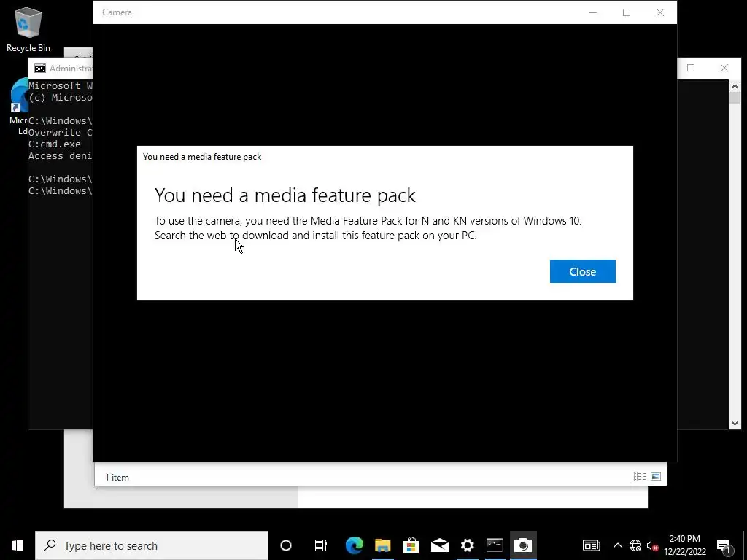Switch to Command Prompt on the taskbar
This screenshot has height=560, width=747.
point(495,545)
